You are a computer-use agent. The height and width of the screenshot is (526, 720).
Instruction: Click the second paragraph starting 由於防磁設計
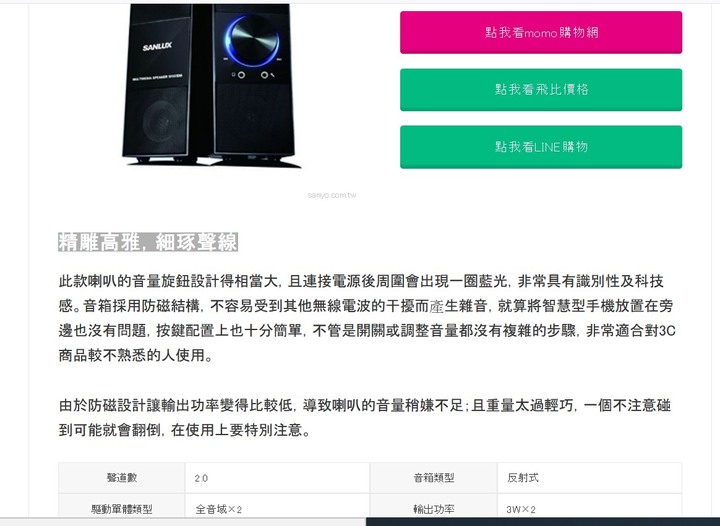click(x=365, y=418)
